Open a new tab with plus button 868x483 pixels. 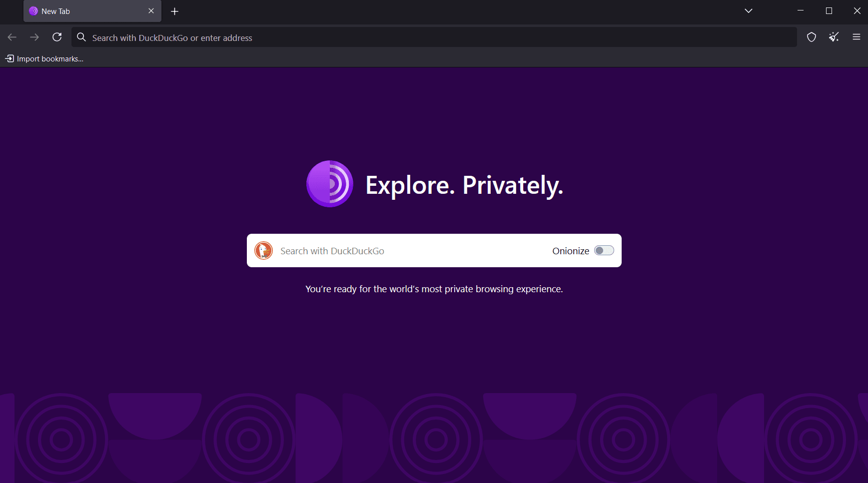174,11
